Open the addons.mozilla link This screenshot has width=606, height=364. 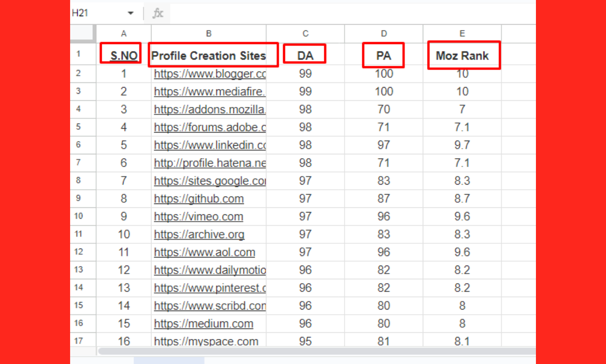210,109
